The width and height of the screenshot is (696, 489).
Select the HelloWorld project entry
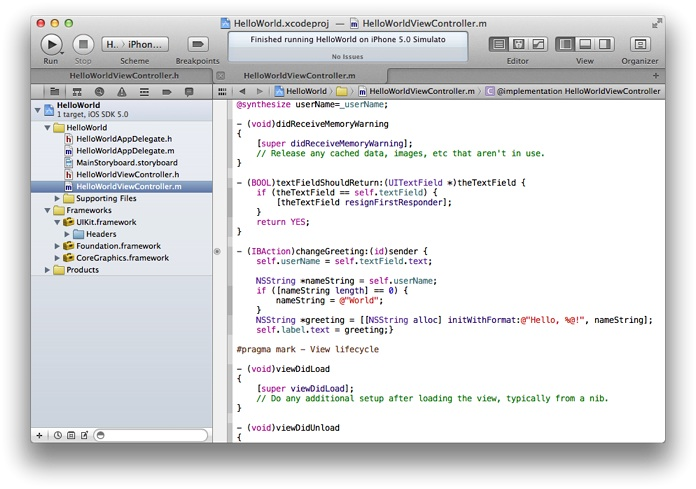point(122,110)
